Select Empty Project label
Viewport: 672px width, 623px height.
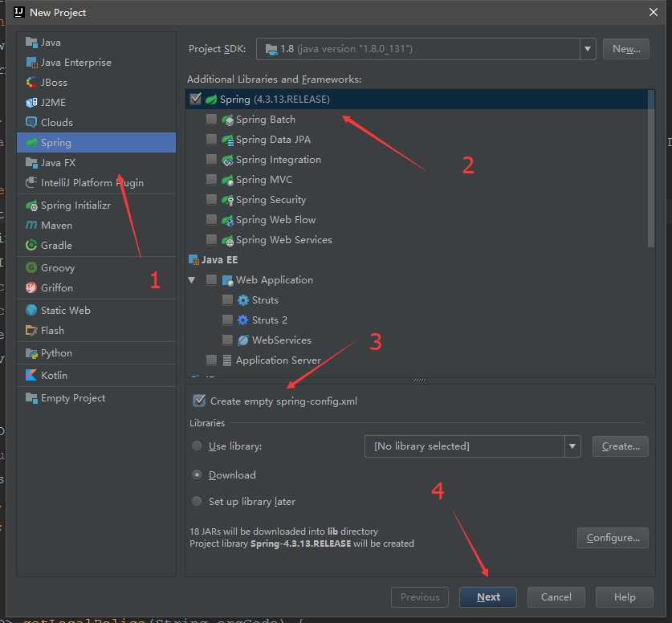73,398
